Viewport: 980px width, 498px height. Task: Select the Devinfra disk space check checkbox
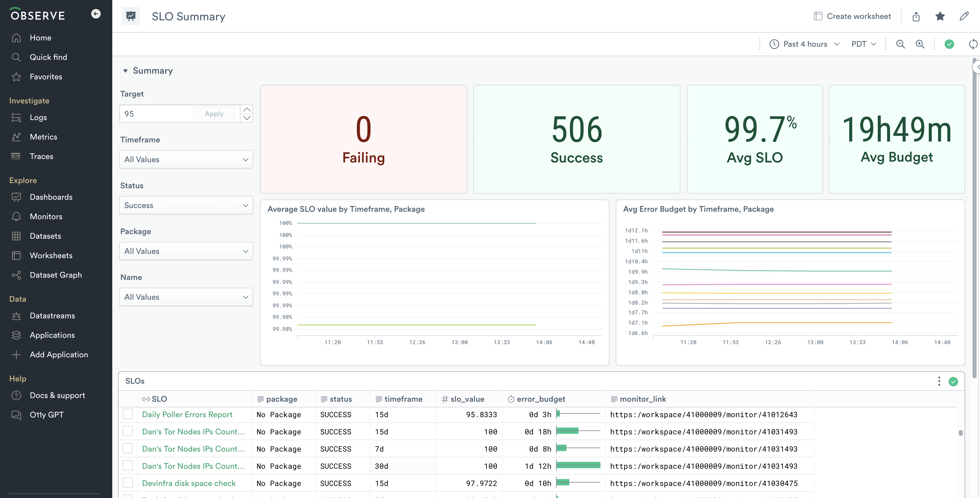pyautogui.click(x=128, y=483)
